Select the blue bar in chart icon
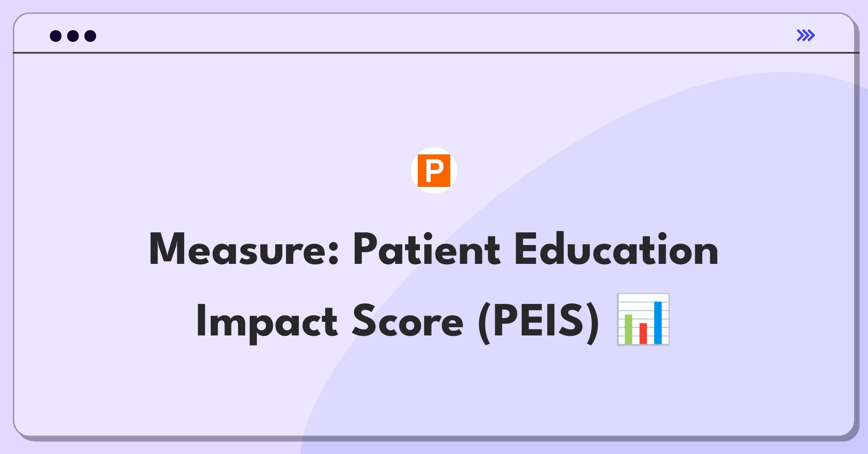Screen dimensions: 868x454 (658, 322)
